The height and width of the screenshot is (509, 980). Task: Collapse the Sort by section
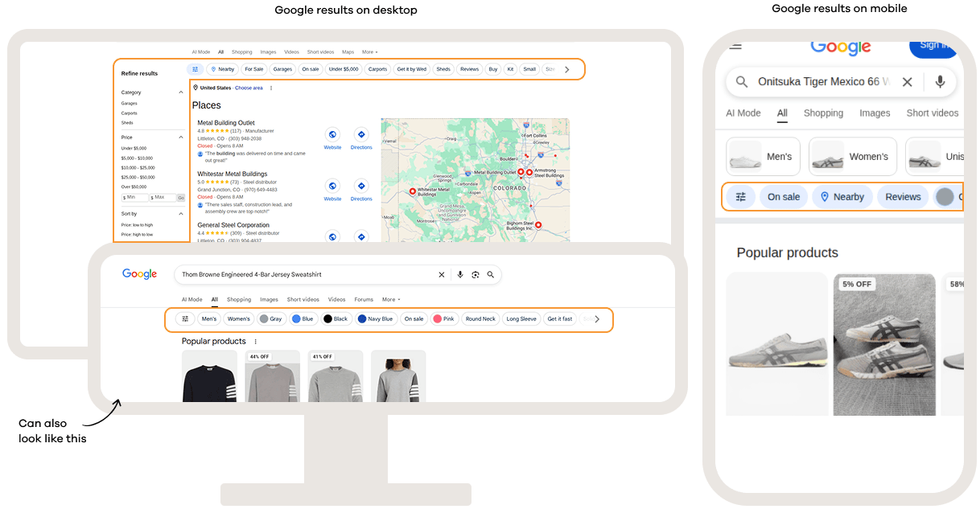(x=181, y=214)
